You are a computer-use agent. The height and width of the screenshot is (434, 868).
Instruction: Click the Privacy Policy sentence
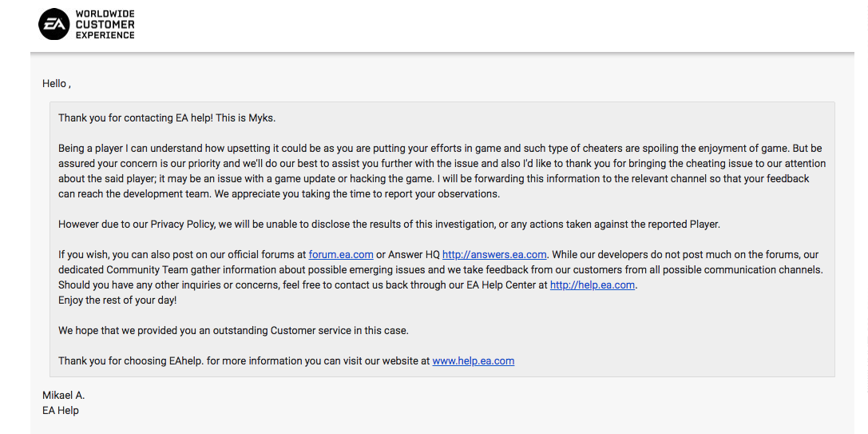397,225
